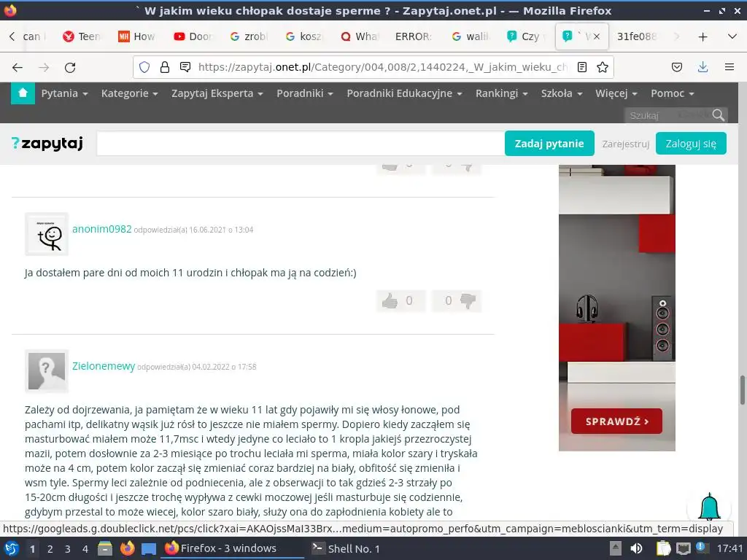
Task: Click the Zaloguj się button
Action: click(691, 144)
